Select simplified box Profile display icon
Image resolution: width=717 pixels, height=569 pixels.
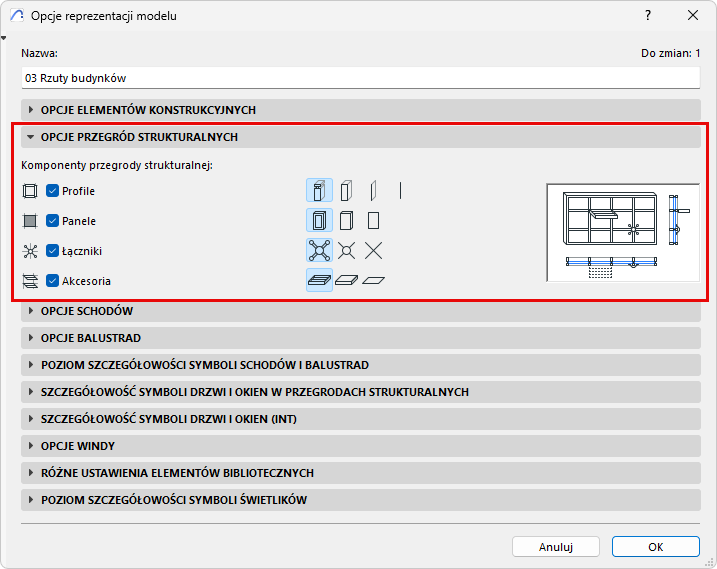pyautogui.click(x=346, y=191)
